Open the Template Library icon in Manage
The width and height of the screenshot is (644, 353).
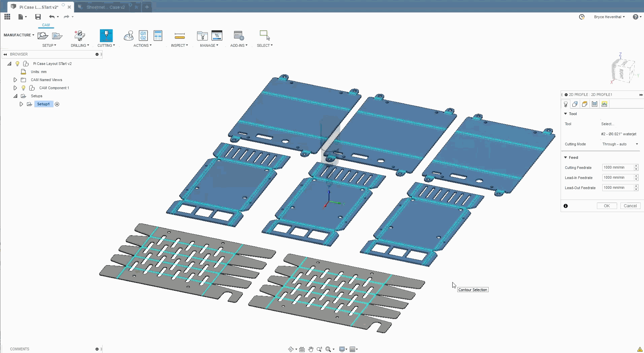(x=217, y=36)
